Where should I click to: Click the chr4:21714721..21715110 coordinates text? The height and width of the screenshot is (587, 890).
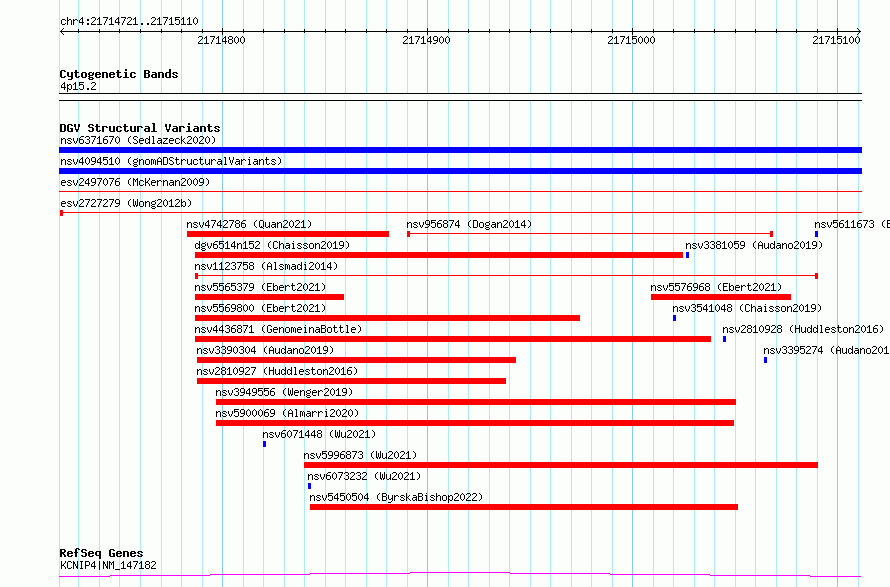coord(129,22)
